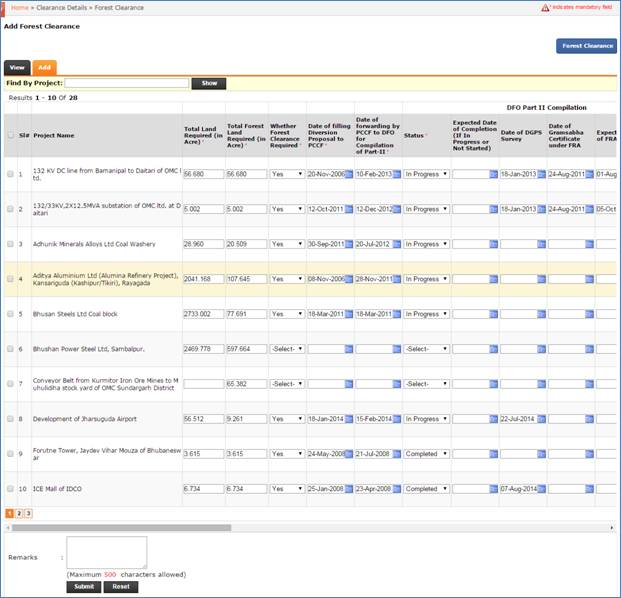Open calendar beside 08-Nov-2006 in Aditya Aluminium row

[349, 279]
